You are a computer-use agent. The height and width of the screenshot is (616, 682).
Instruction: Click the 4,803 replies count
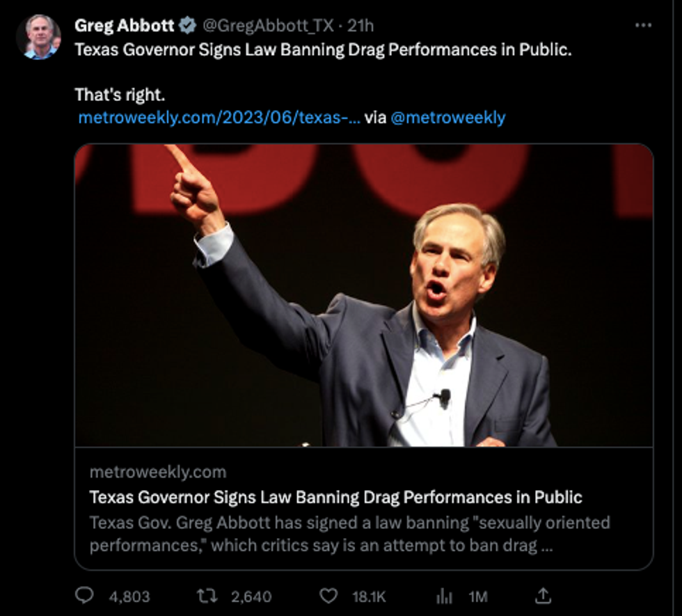[x=129, y=597]
